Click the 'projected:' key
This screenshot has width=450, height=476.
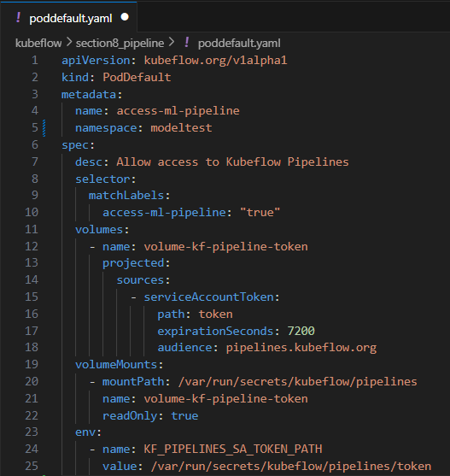pos(137,263)
